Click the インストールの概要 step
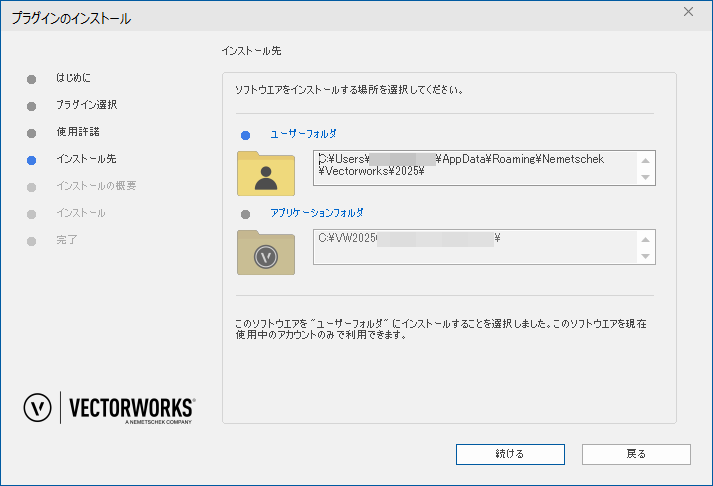 [x=96, y=185]
